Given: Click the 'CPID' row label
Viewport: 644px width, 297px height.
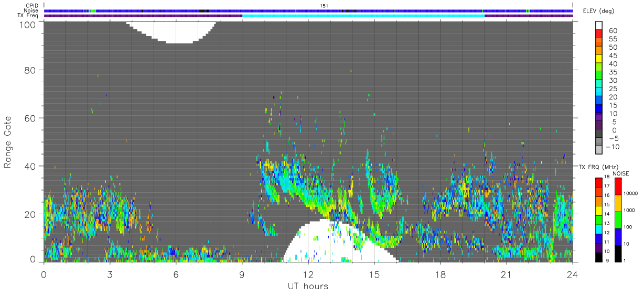Looking at the screenshot, I should click(32, 6).
